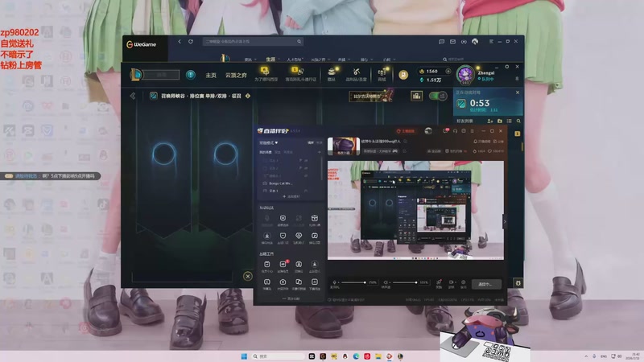Toggle the green party switch in lobby
Viewport: 644px width, 362px height.
coord(438,96)
